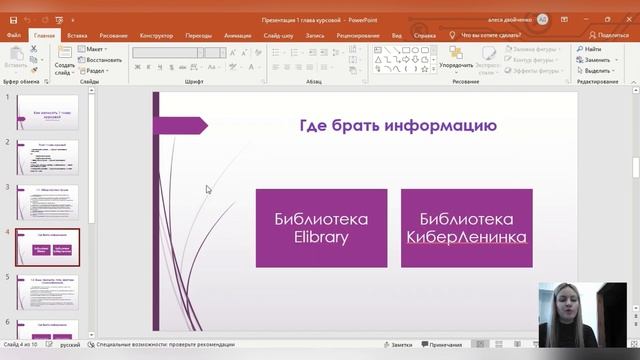
Task: Open the quick access toolbar customize arrow
Action: pyautogui.click(x=73, y=20)
